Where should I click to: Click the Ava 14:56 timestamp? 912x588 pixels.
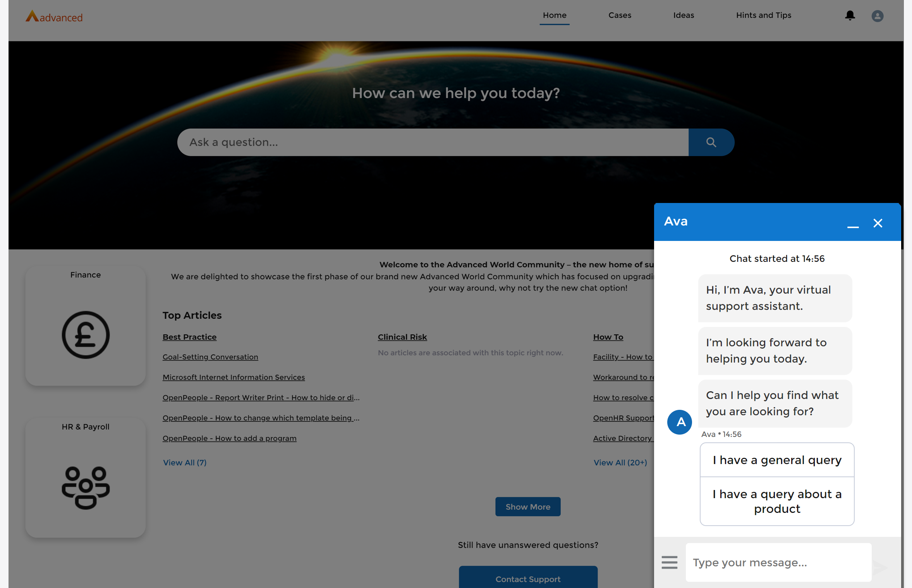tap(721, 434)
